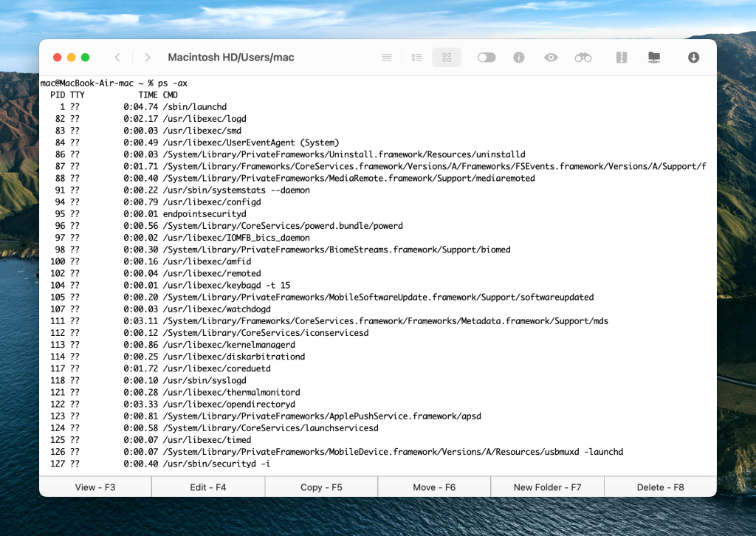Flip the toolbar toggle switch
This screenshot has width=756, height=536.
[x=486, y=57]
